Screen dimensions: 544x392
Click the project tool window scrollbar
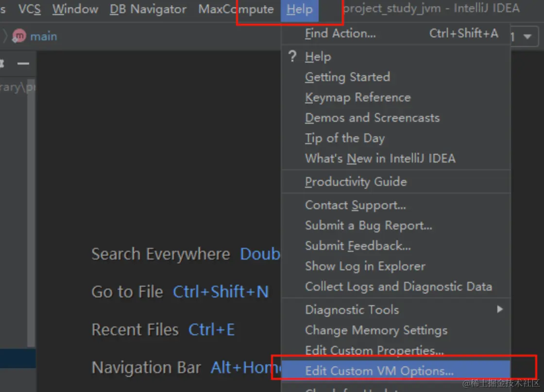tap(31, 213)
